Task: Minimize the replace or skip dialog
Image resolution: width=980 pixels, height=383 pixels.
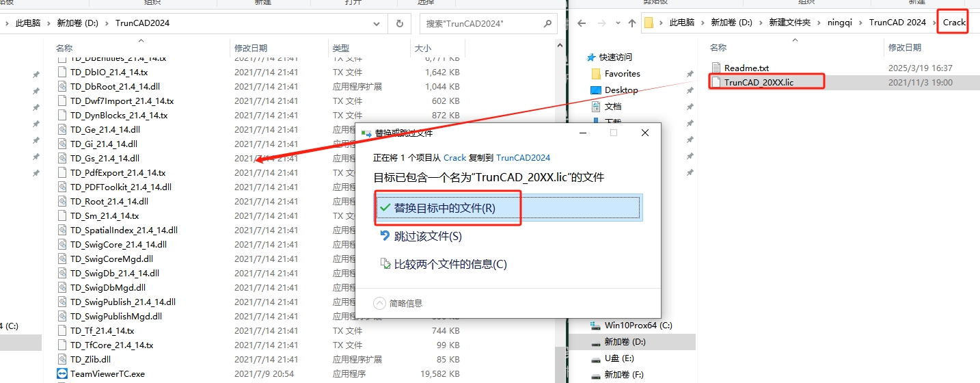Action: [582, 133]
